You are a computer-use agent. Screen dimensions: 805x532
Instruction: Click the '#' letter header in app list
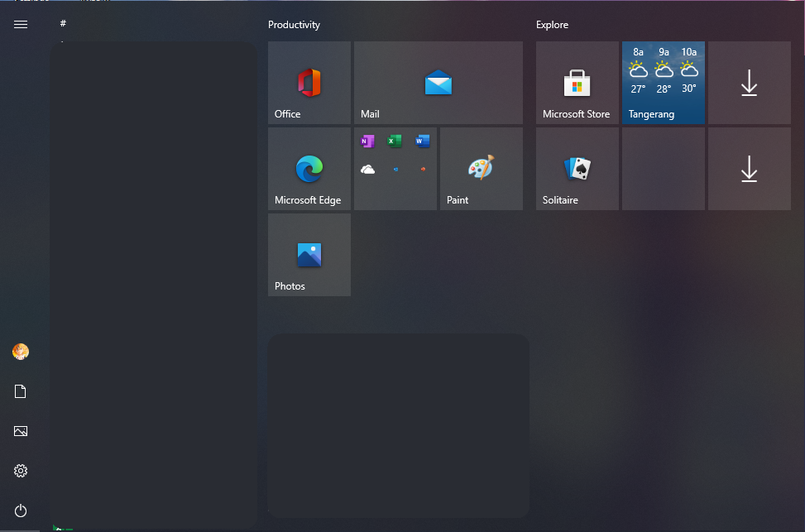click(x=63, y=23)
